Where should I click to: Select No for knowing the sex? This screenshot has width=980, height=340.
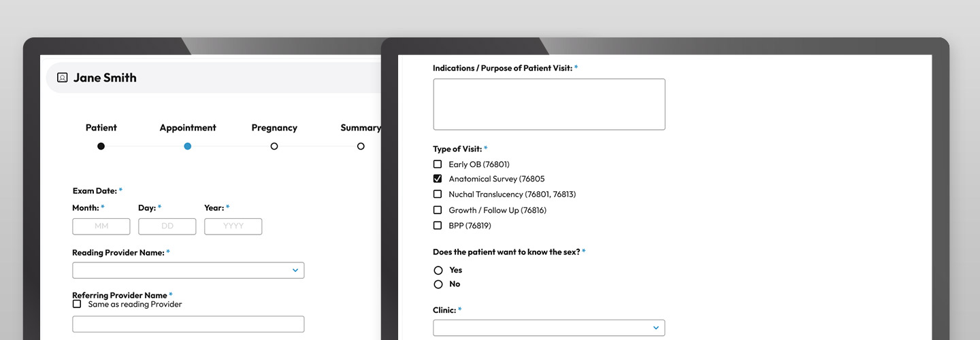point(438,284)
